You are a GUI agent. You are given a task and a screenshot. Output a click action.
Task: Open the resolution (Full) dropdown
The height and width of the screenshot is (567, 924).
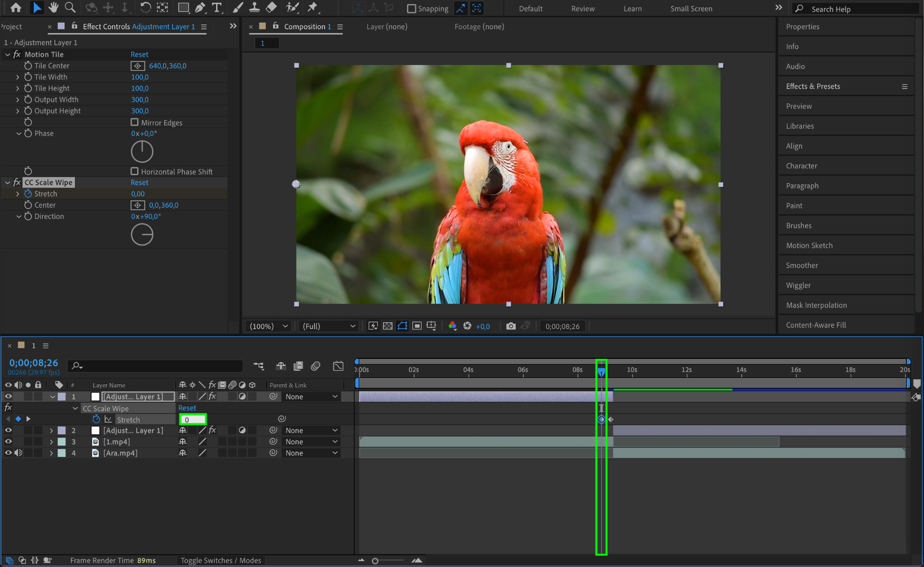[328, 326]
